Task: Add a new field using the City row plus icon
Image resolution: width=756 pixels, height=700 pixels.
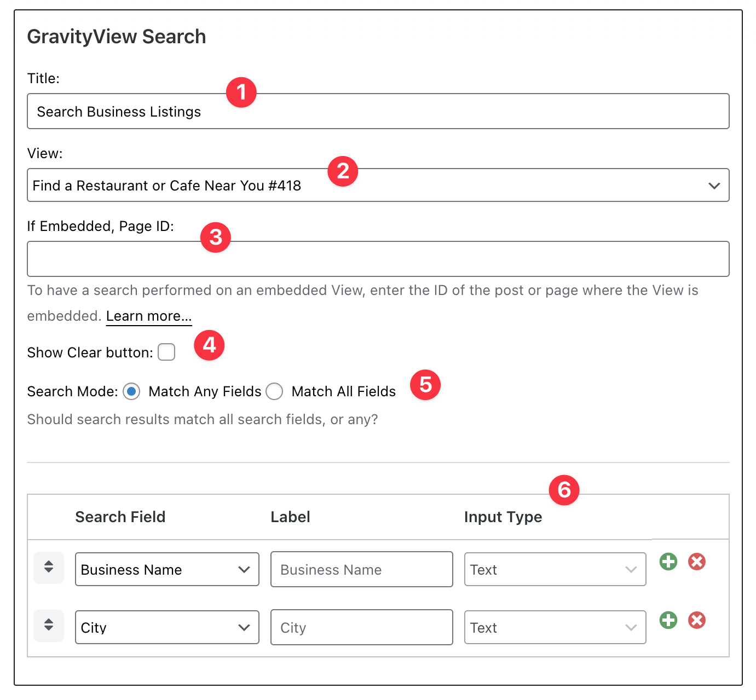Action: point(668,620)
